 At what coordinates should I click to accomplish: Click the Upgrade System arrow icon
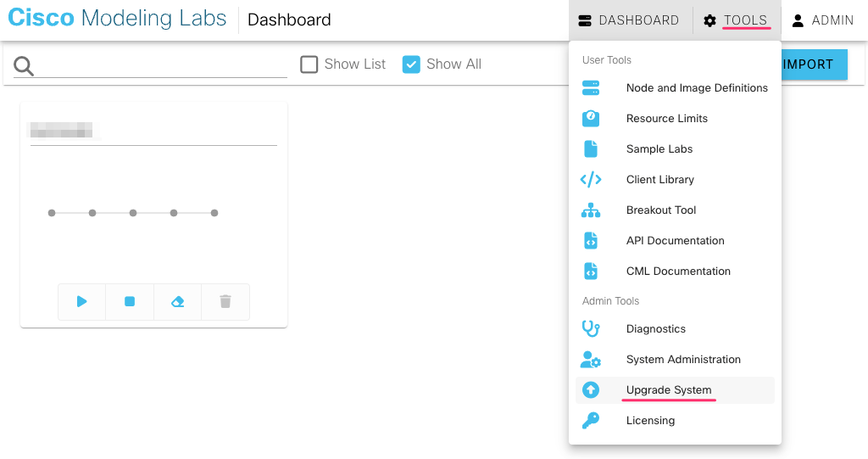coord(591,390)
